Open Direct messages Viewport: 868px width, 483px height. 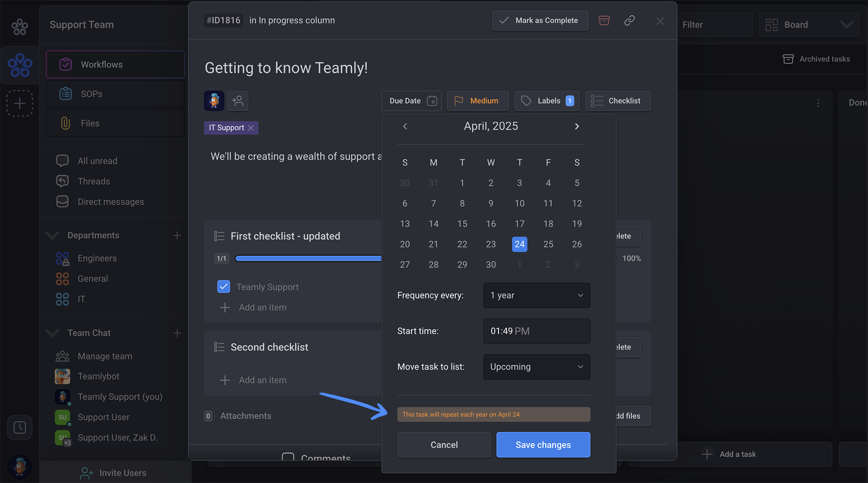(x=110, y=202)
